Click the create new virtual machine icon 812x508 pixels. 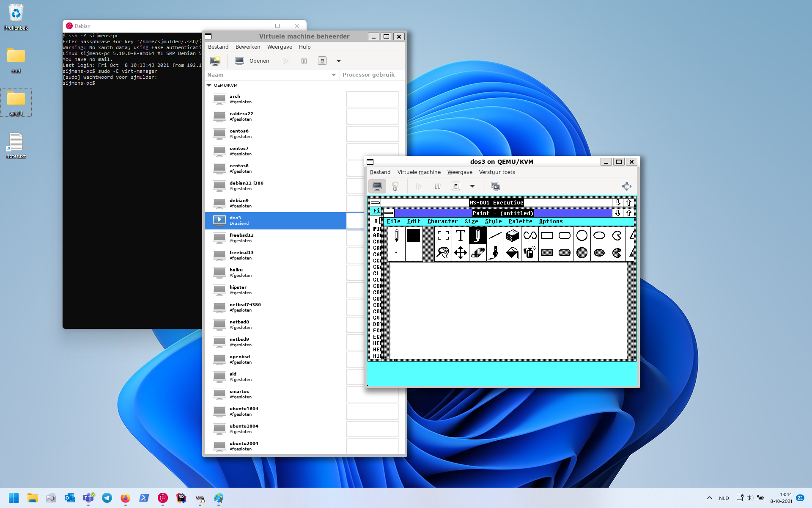point(215,61)
